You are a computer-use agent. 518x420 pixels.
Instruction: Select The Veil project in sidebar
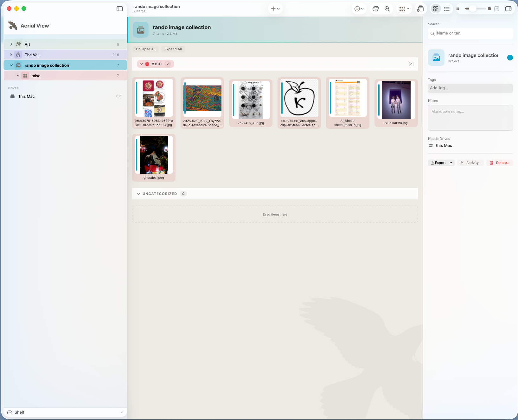tap(65, 55)
